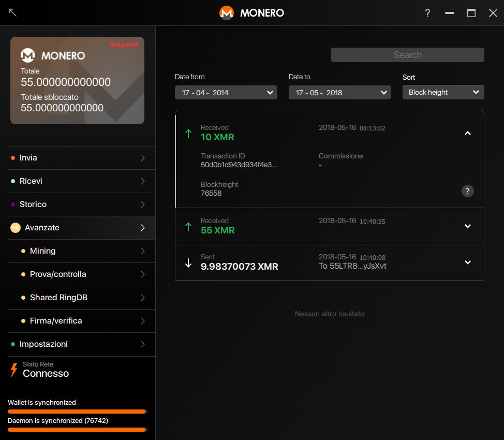Click the Wallet is synchronized progress bar

78,412
